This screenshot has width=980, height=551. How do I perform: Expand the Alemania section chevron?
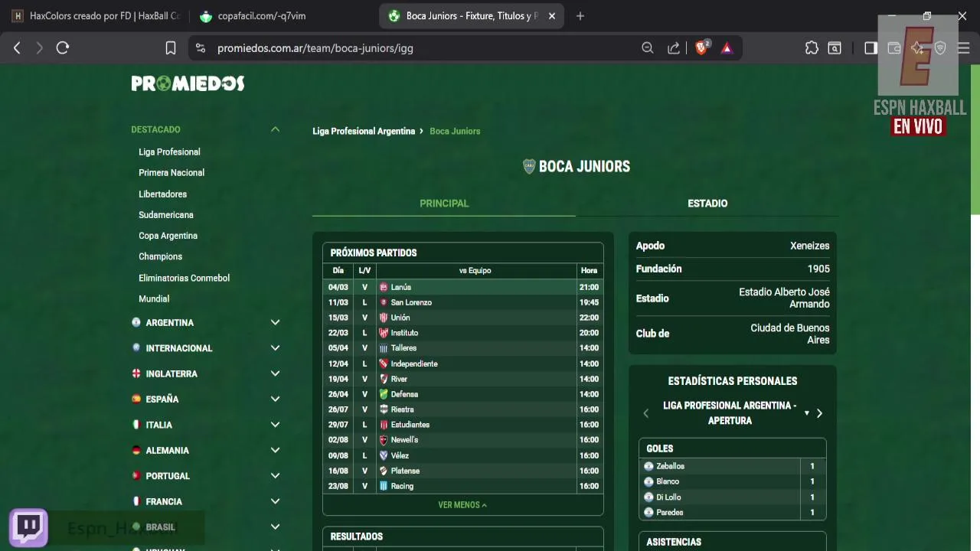tap(275, 450)
